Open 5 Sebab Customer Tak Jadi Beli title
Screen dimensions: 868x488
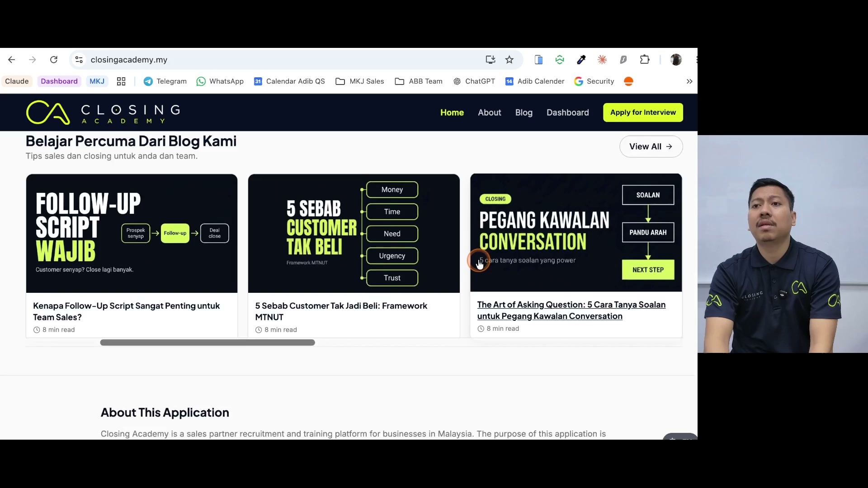point(341,311)
